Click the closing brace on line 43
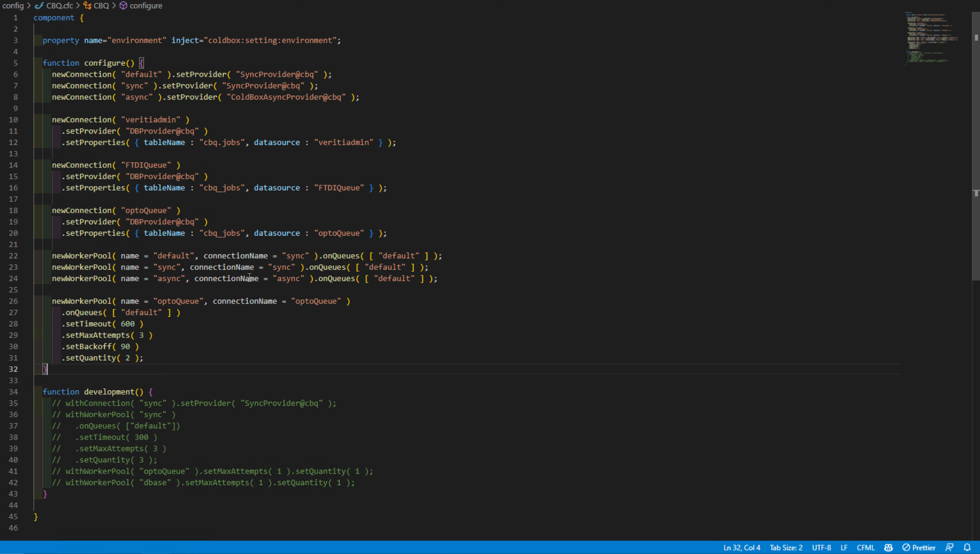The height and width of the screenshot is (554, 980). click(45, 494)
